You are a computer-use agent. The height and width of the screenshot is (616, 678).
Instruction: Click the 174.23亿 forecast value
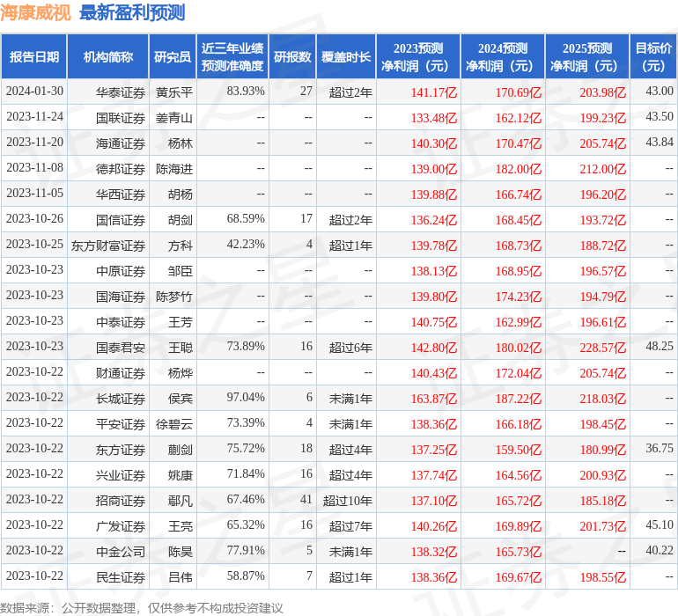pyautogui.click(x=518, y=296)
